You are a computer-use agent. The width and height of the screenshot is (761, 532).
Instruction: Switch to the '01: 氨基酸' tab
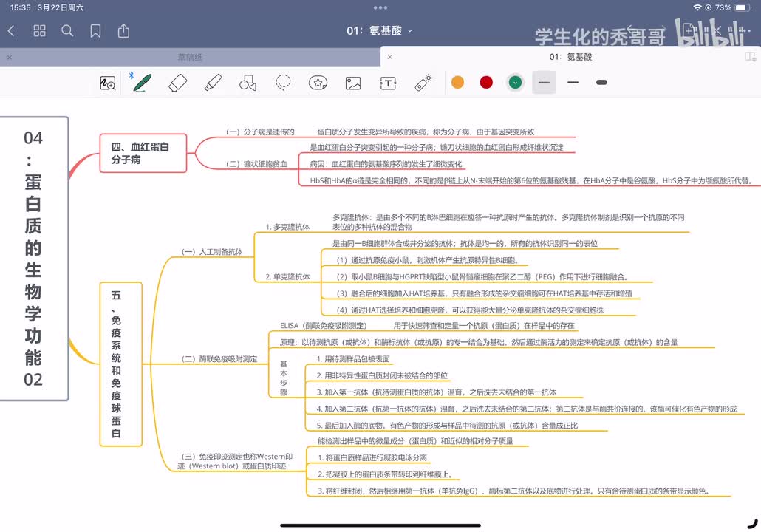pyautogui.click(x=570, y=57)
